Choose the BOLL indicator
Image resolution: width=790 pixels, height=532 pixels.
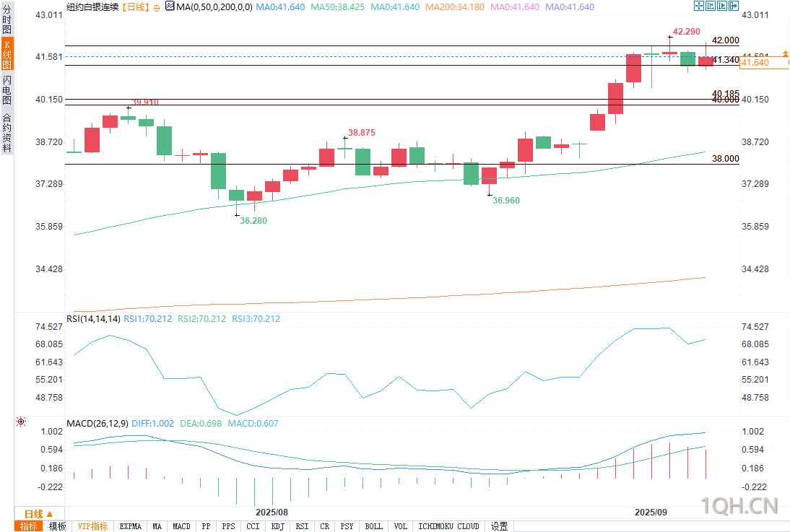(x=374, y=526)
